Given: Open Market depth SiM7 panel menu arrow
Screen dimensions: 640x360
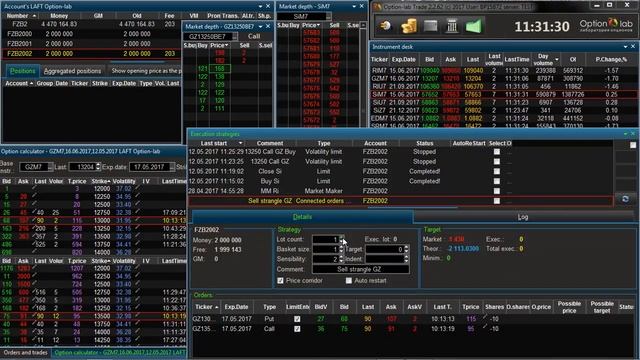Looking at the screenshot, I should (x=354, y=7).
